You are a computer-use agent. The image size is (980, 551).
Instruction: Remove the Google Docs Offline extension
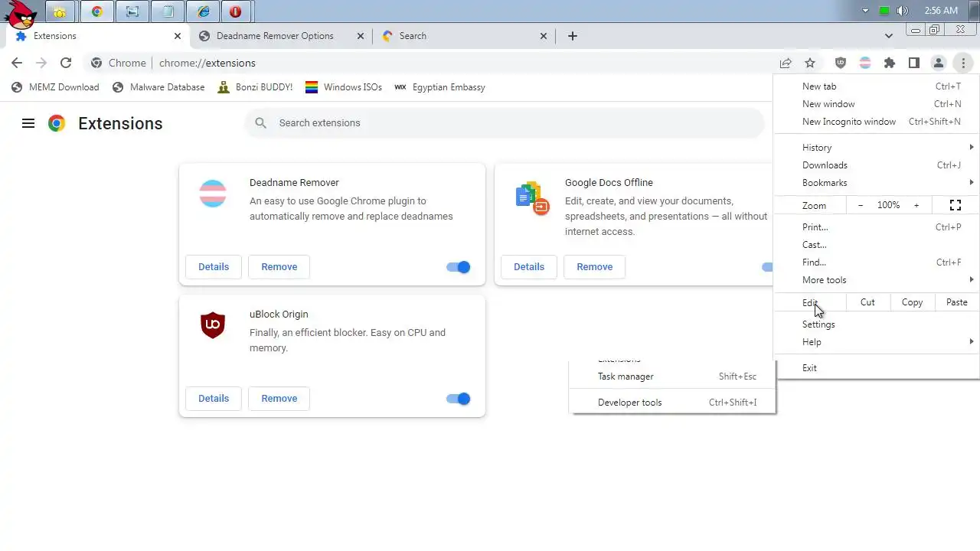pyautogui.click(x=595, y=266)
